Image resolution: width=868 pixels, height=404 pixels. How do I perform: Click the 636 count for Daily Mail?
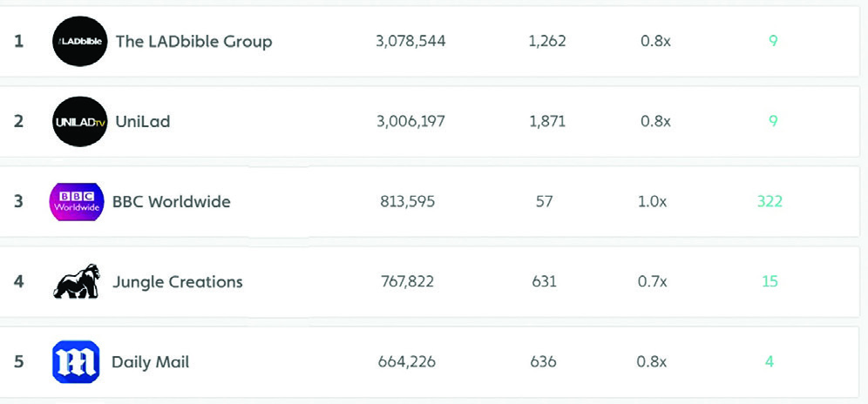click(543, 362)
